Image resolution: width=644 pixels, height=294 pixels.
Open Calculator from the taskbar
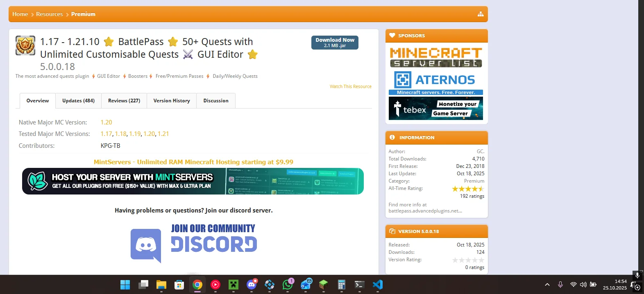click(342, 285)
